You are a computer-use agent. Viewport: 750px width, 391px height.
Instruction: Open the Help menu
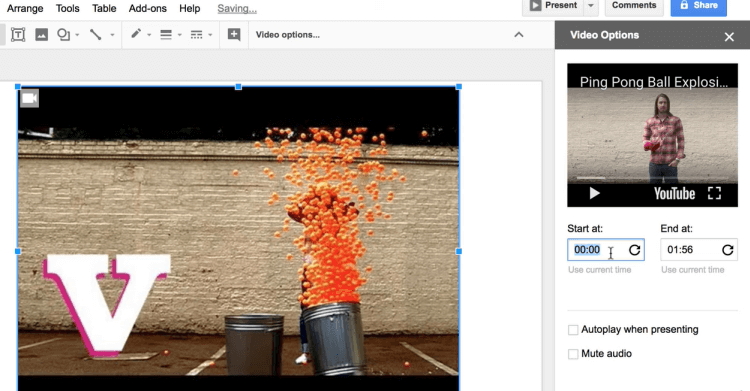(x=189, y=9)
